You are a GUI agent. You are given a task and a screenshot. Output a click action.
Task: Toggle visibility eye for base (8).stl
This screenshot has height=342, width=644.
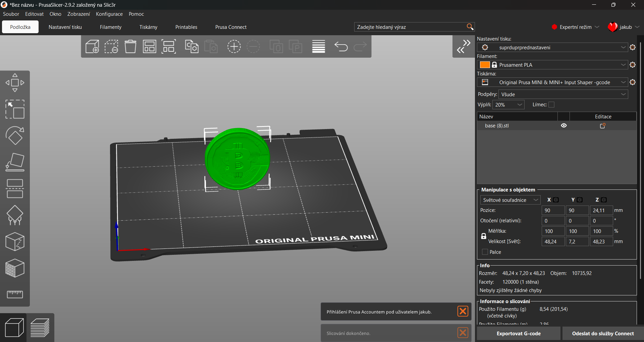(x=564, y=125)
